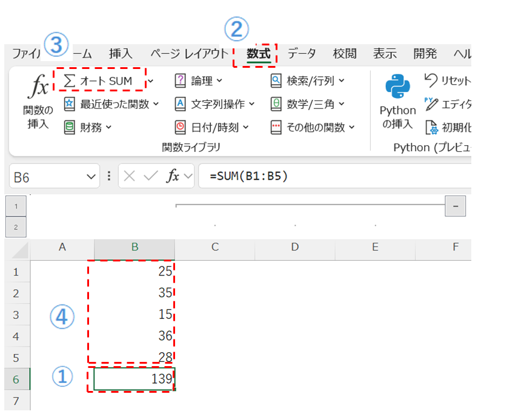
Task: Open the 文字列操作 functions menu
Action: pyautogui.click(x=214, y=104)
